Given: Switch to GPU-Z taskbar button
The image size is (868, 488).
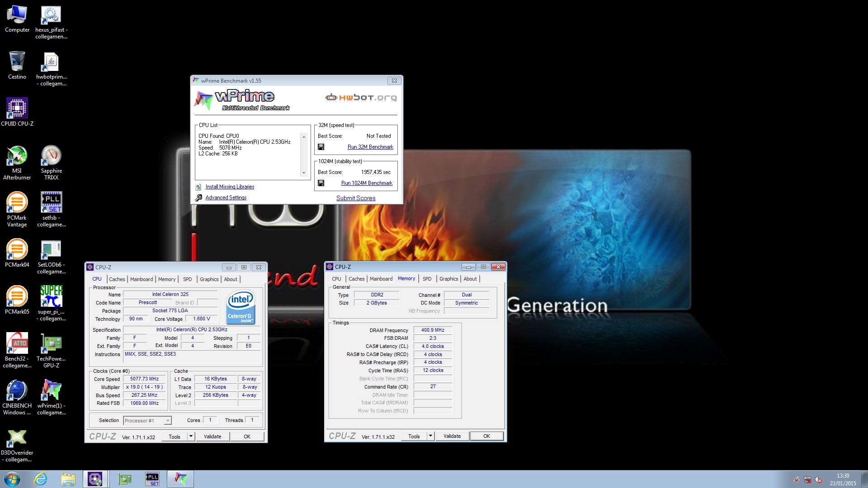Looking at the screenshot, I should pos(124,479).
